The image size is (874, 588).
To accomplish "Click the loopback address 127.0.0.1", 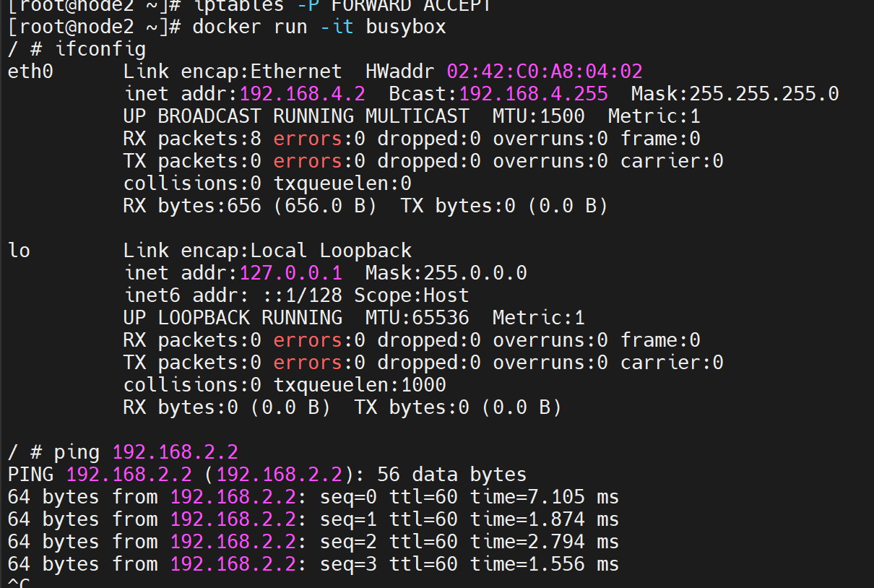I will coord(290,272).
